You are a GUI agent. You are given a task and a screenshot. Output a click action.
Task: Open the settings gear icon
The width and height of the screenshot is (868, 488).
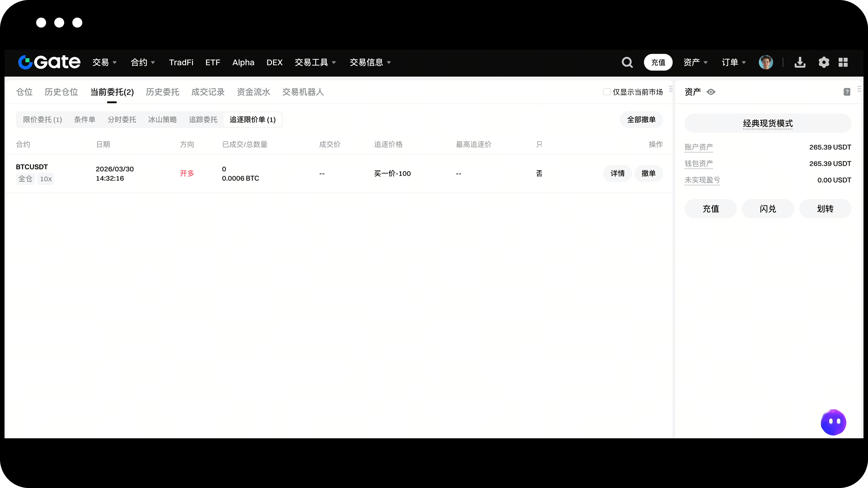[x=823, y=62]
